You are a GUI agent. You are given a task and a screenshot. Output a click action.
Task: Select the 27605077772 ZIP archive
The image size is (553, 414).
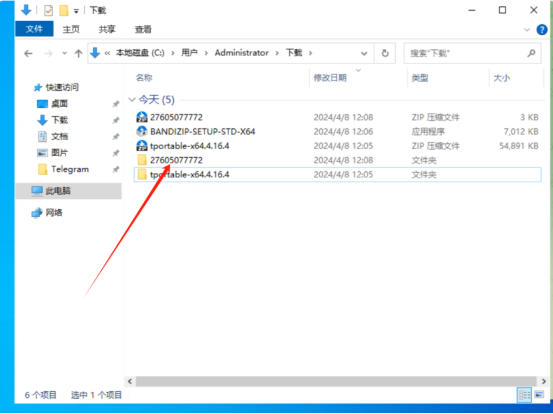click(176, 117)
